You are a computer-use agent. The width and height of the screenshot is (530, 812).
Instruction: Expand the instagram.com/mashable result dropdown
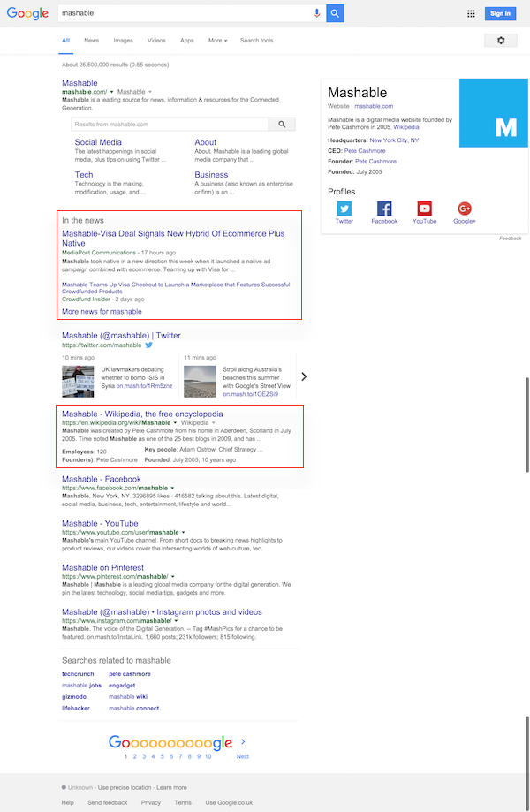click(176, 621)
